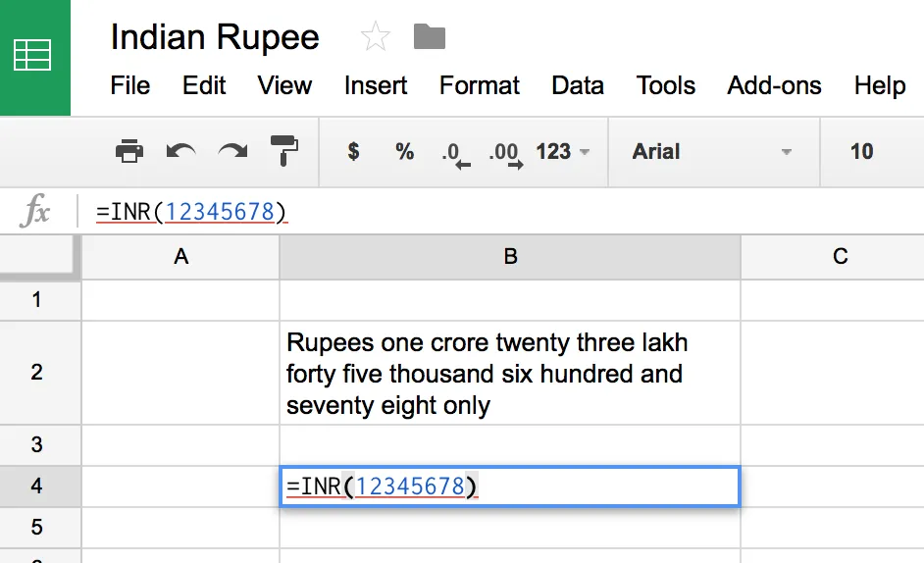This screenshot has width=924, height=563.
Task: Open the View menu
Action: 284,85
